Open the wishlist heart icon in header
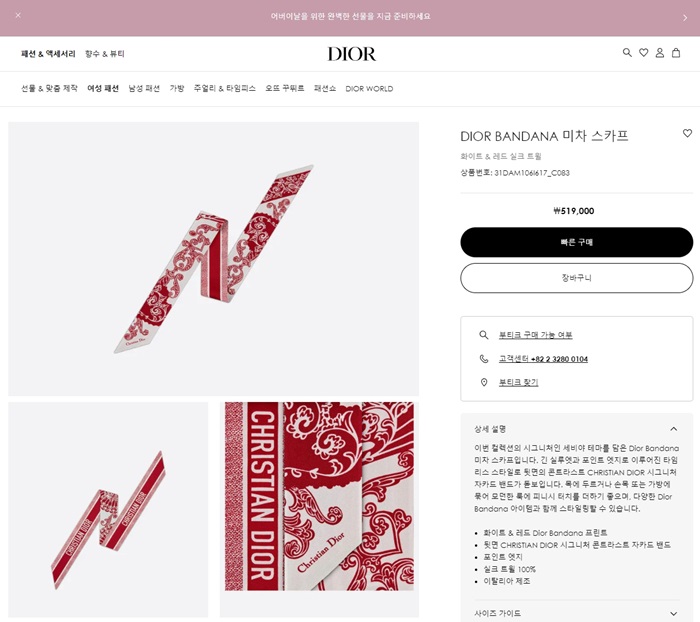Screen dimensions: 700x622 pyautogui.click(x=643, y=53)
